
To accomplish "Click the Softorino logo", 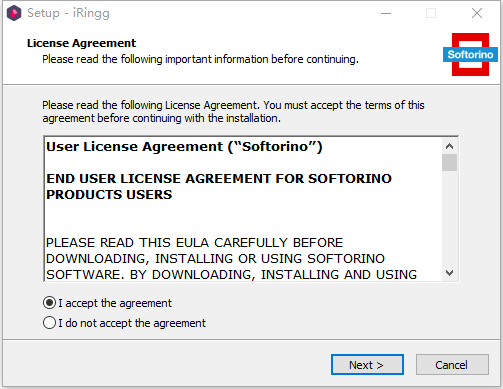I will pos(470,54).
